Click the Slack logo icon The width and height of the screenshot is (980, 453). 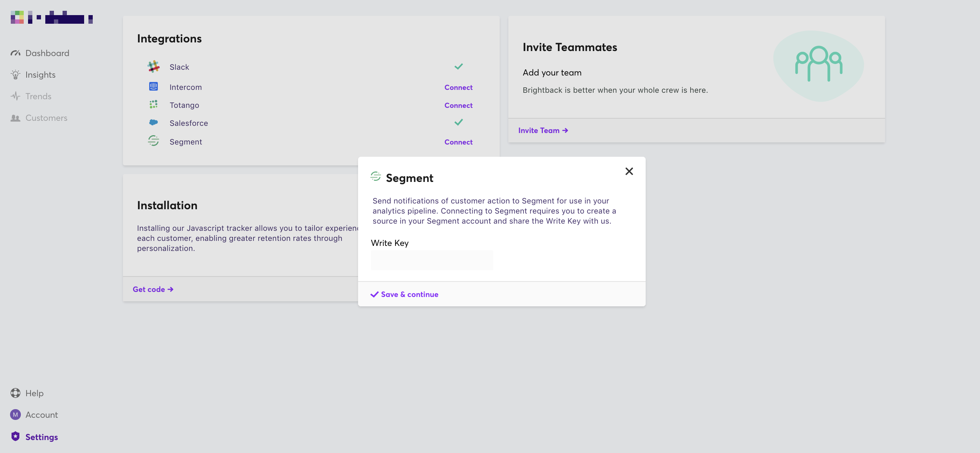[153, 67]
